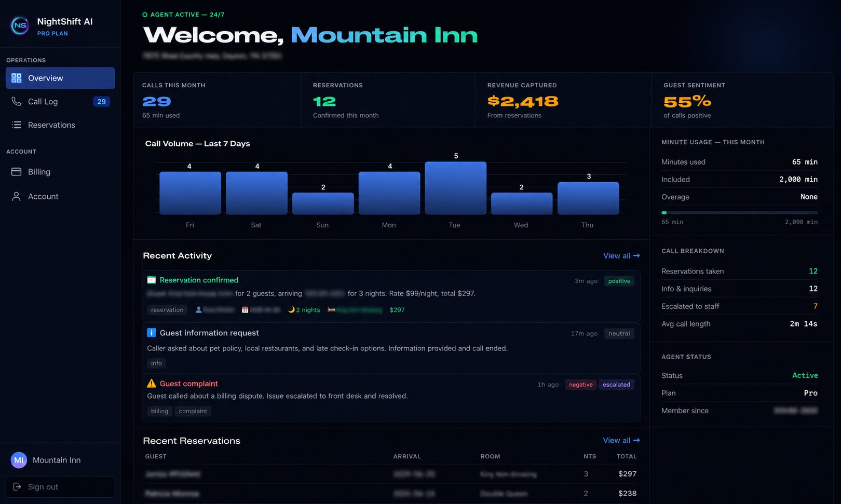
Task: Click the positive sentiment badge
Action: pos(619,281)
